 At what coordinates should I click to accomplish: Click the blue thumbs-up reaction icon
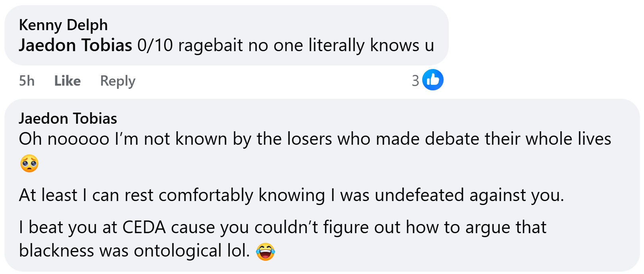(433, 80)
